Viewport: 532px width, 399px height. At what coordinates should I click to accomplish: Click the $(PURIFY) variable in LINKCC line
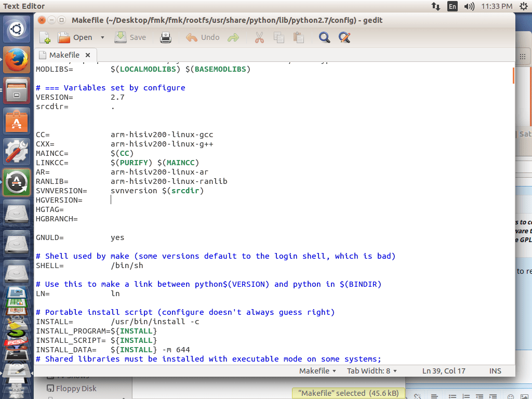131,163
